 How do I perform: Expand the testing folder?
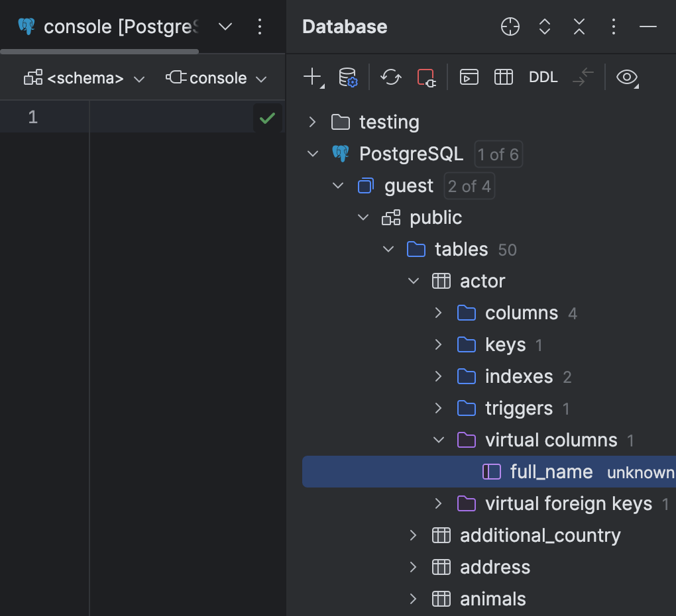click(x=311, y=122)
